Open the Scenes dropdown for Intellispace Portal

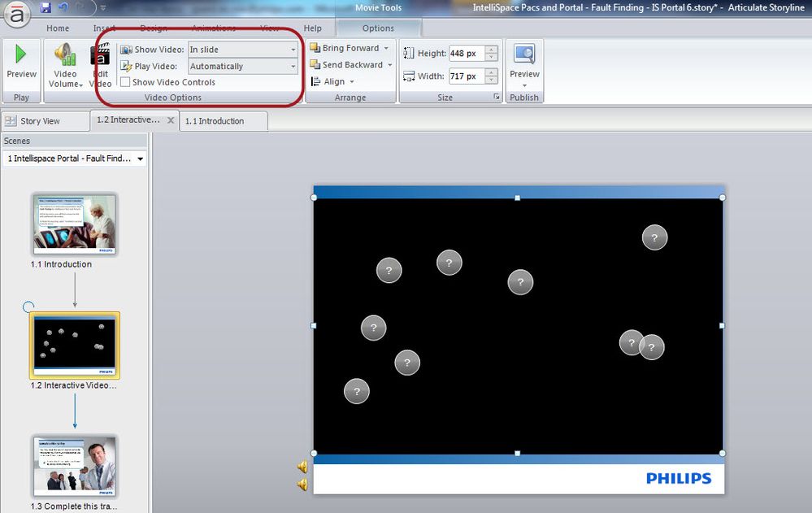coord(75,159)
